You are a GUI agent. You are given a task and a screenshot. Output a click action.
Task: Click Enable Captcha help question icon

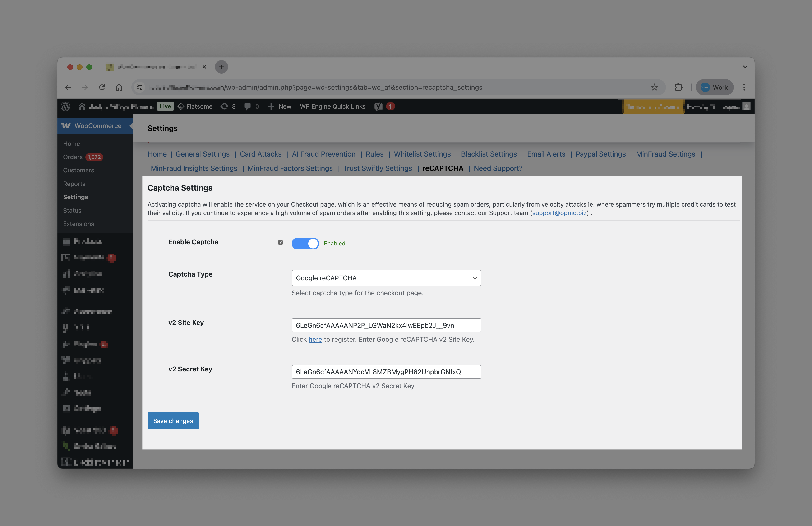coord(280,243)
